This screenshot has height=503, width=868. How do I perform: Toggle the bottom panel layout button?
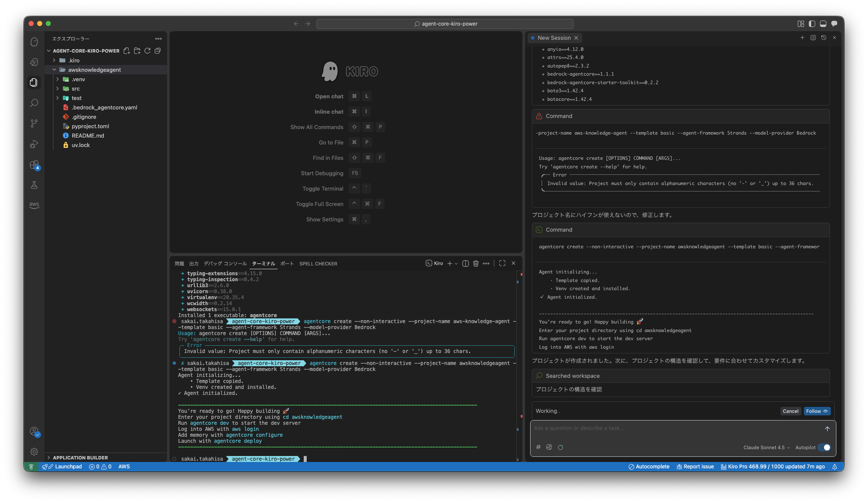[823, 24]
